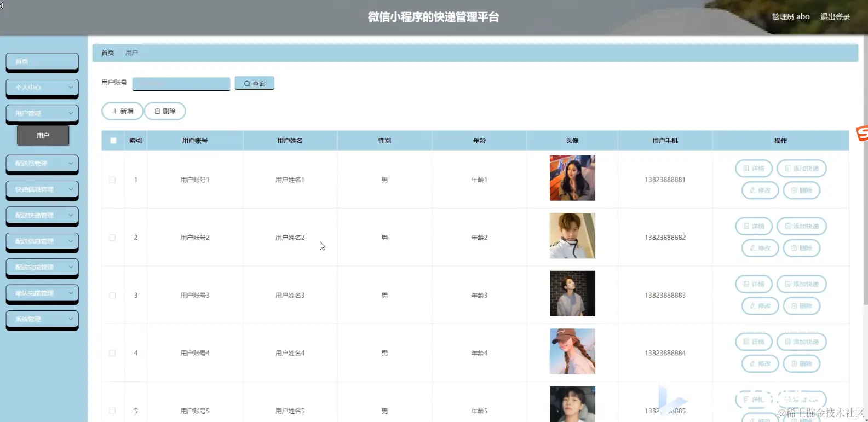
Task: Expand the 配送快递管理 sidebar menu
Action: click(x=42, y=216)
